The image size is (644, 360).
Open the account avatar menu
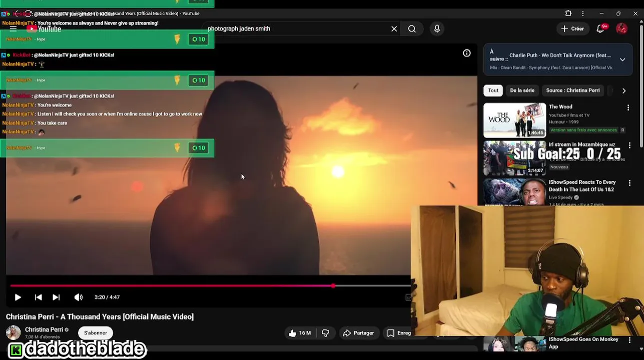pyautogui.click(x=621, y=28)
